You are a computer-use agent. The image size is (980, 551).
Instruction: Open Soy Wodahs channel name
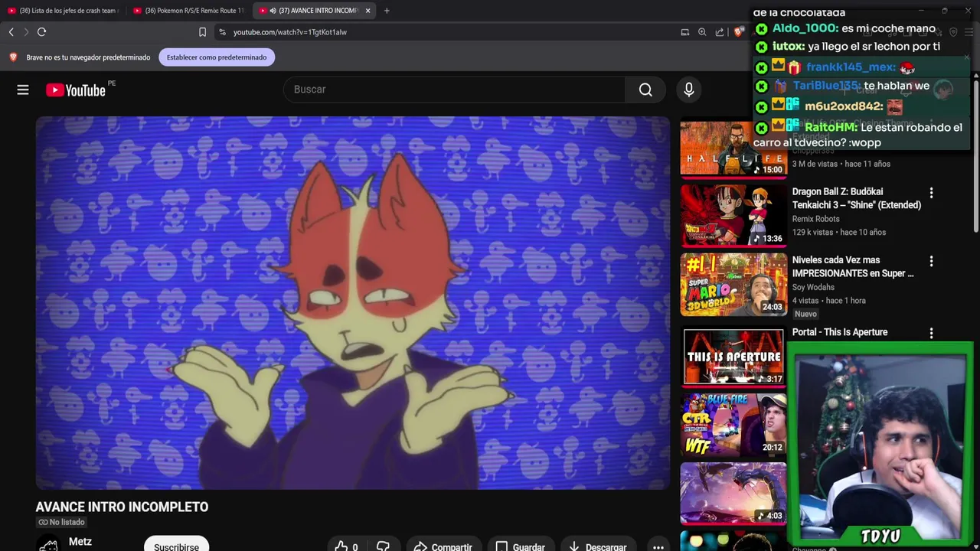813,287
